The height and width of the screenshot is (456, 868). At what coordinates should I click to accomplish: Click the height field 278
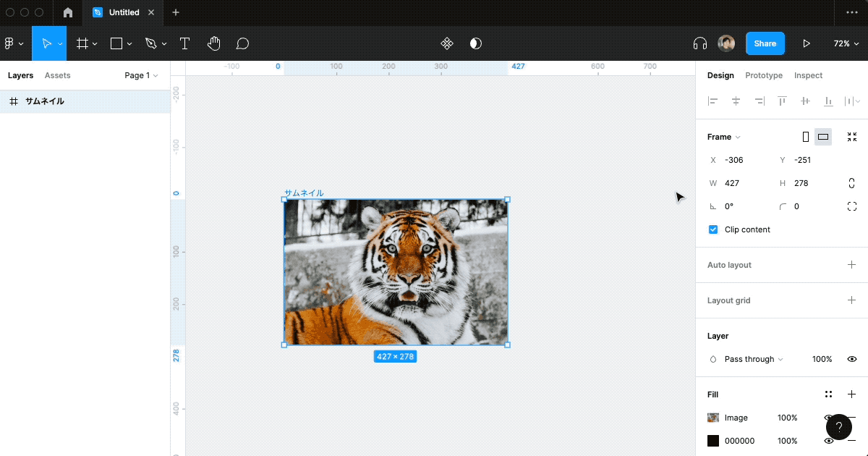809,183
